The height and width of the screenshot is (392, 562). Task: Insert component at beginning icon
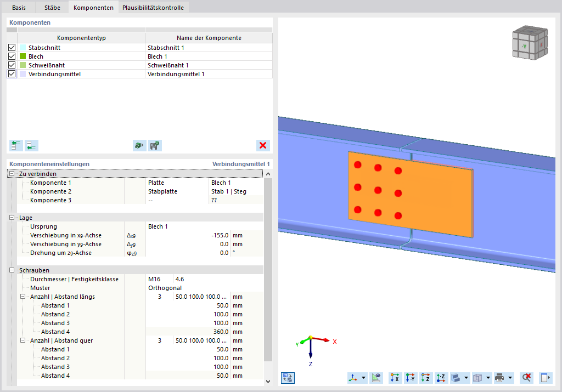click(16, 145)
